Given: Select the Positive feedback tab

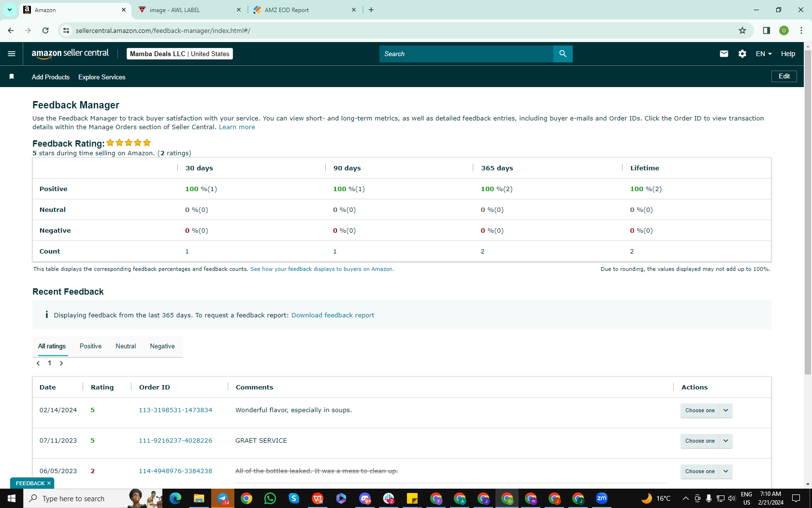Looking at the screenshot, I should (90, 346).
